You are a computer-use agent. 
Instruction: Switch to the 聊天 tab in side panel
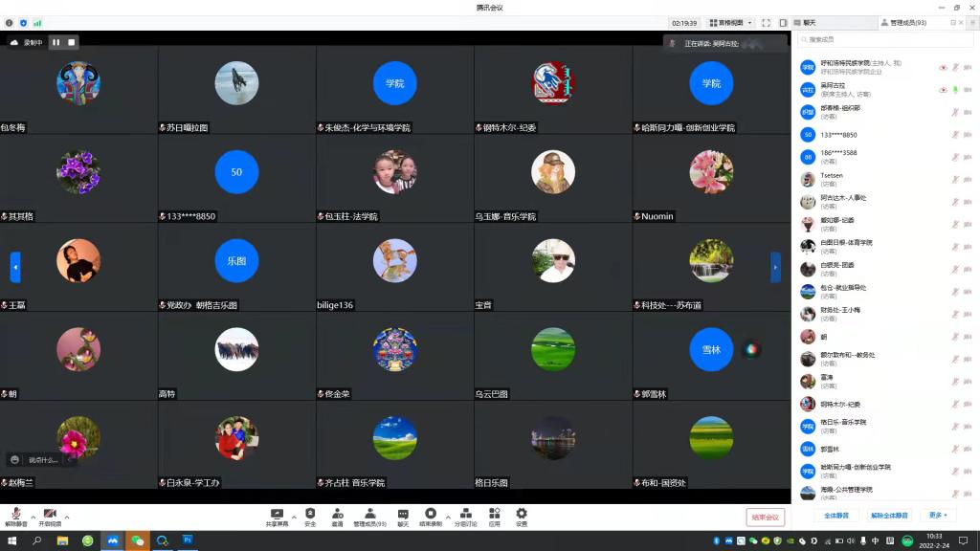pos(810,22)
